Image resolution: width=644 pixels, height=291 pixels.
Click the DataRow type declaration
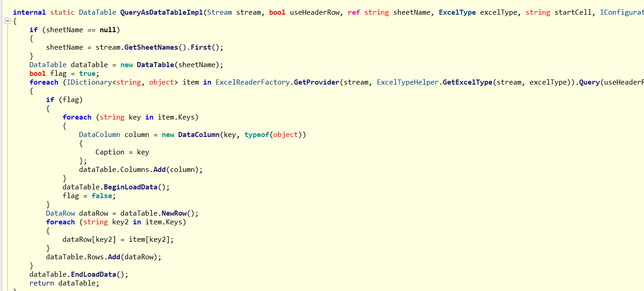[61, 213]
